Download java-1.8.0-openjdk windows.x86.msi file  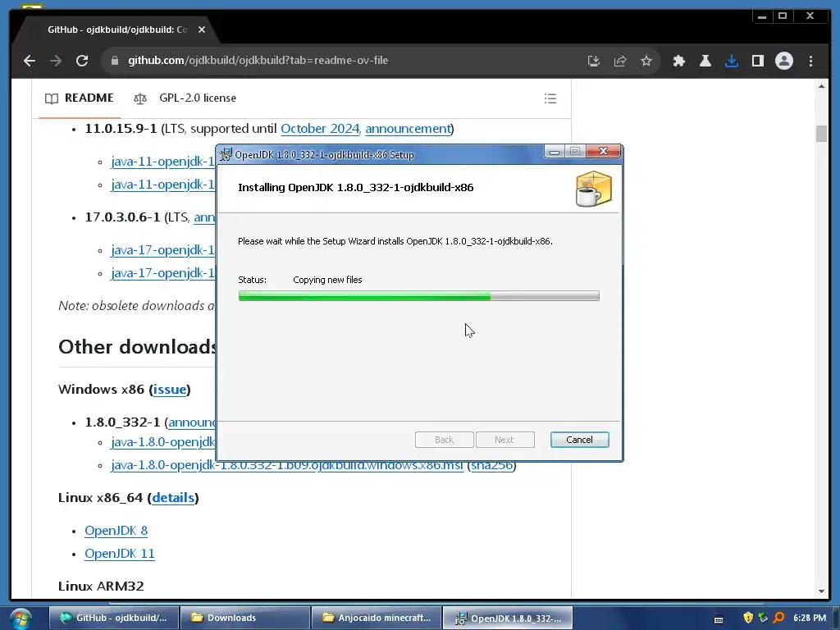(286, 465)
